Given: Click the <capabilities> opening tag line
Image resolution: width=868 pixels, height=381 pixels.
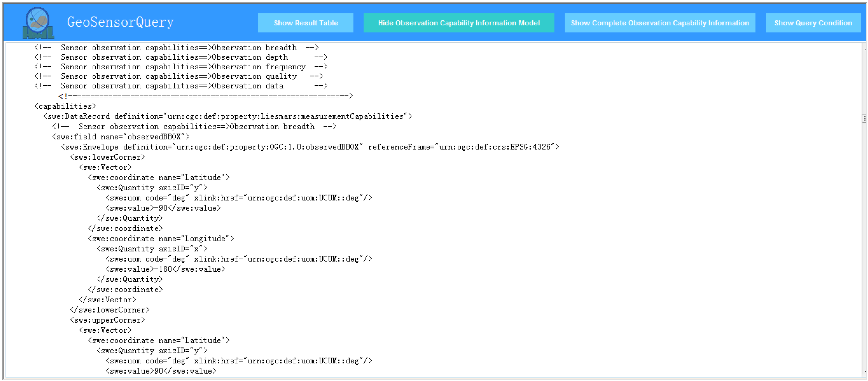Looking at the screenshot, I should (65, 106).
